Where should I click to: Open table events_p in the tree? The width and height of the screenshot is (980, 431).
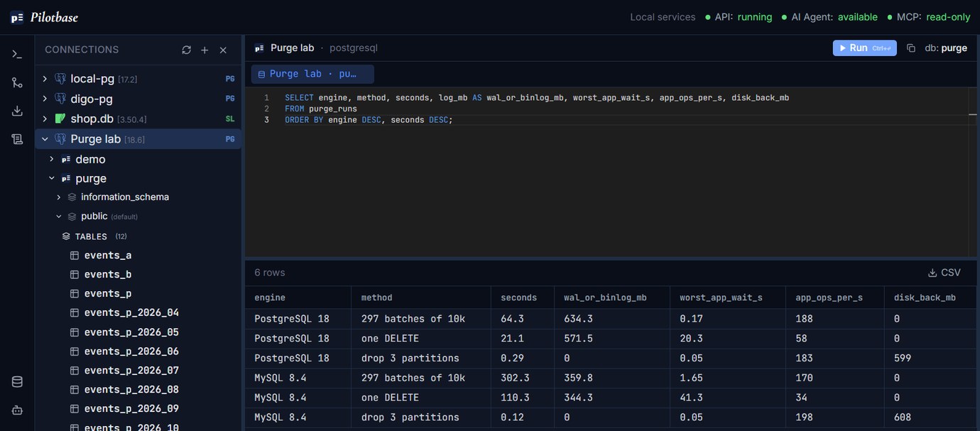coord(108,293)
